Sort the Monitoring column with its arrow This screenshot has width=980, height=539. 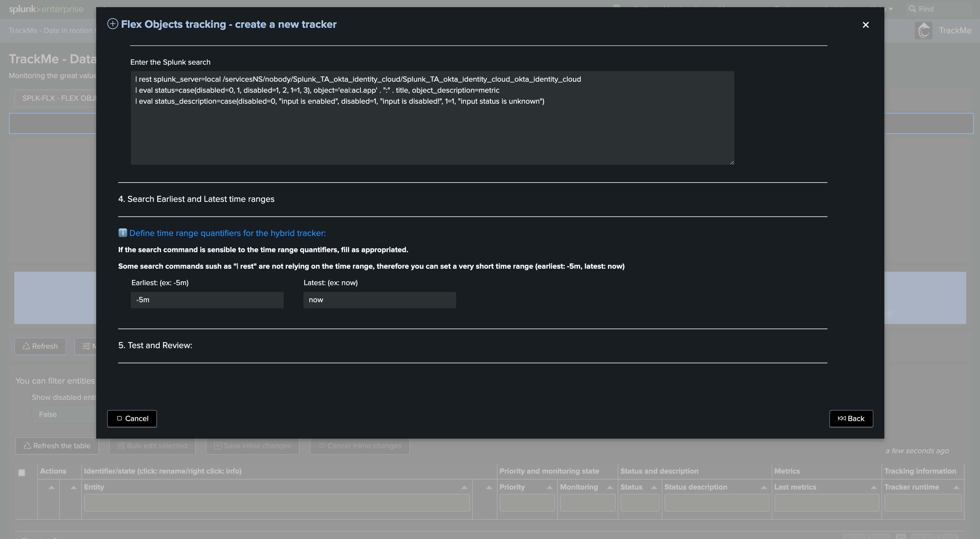(x=610, y=488)
